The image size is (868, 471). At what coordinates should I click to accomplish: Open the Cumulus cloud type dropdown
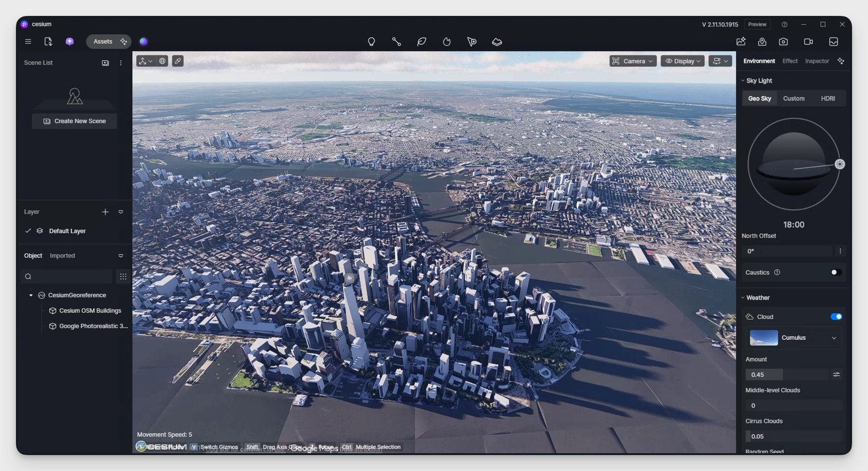pyautogui.click(x=794, y=338)
